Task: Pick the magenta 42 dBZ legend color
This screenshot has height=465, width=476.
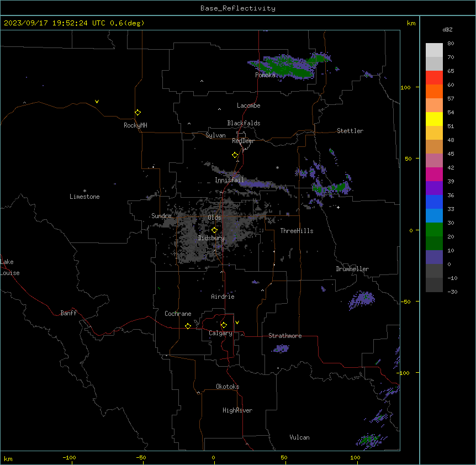Action: pos(434,174)
